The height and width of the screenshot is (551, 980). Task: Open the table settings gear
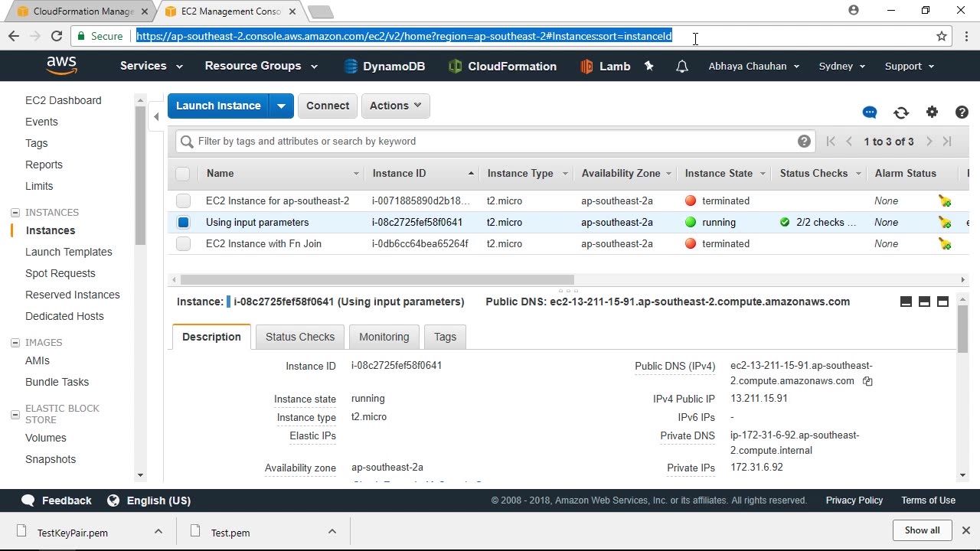coord(932,112)
